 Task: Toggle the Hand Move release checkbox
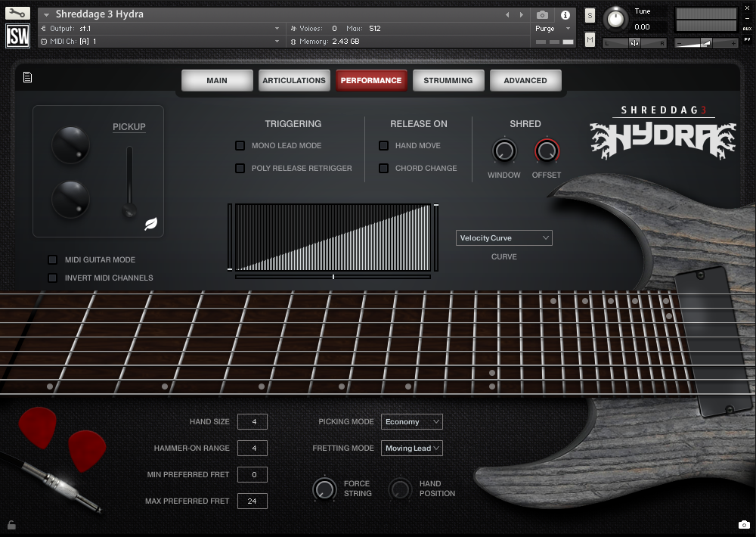point(384,145)
